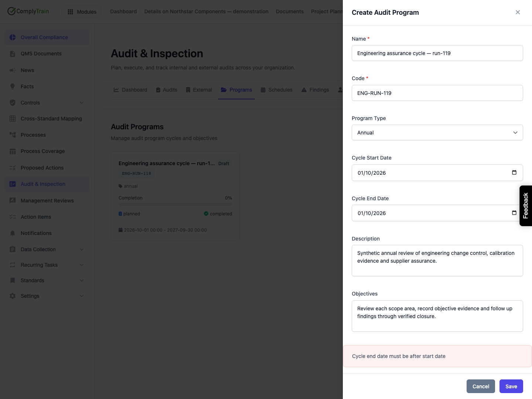532x399 pixels.
Task: Click the ComplyTrain logo
Action: (28, 11)
